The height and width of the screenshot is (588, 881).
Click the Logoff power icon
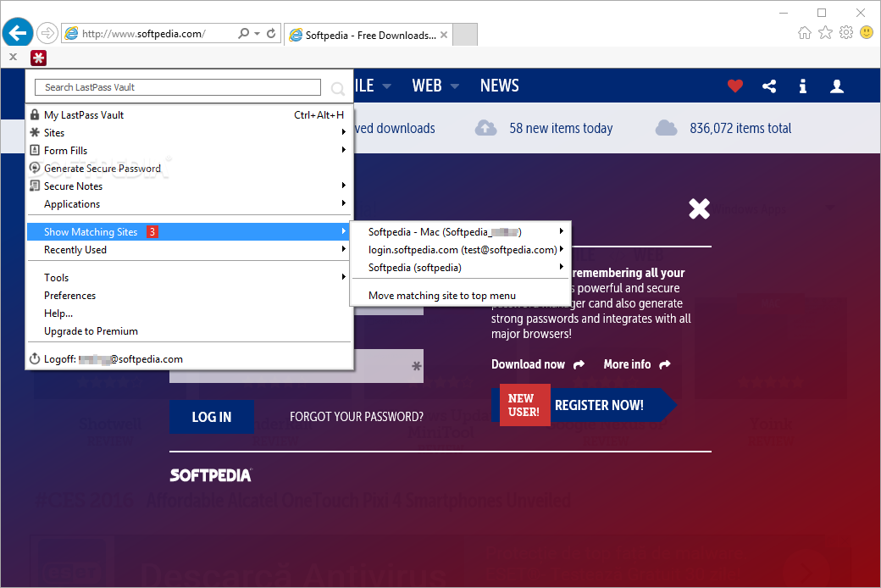(35, 358)
